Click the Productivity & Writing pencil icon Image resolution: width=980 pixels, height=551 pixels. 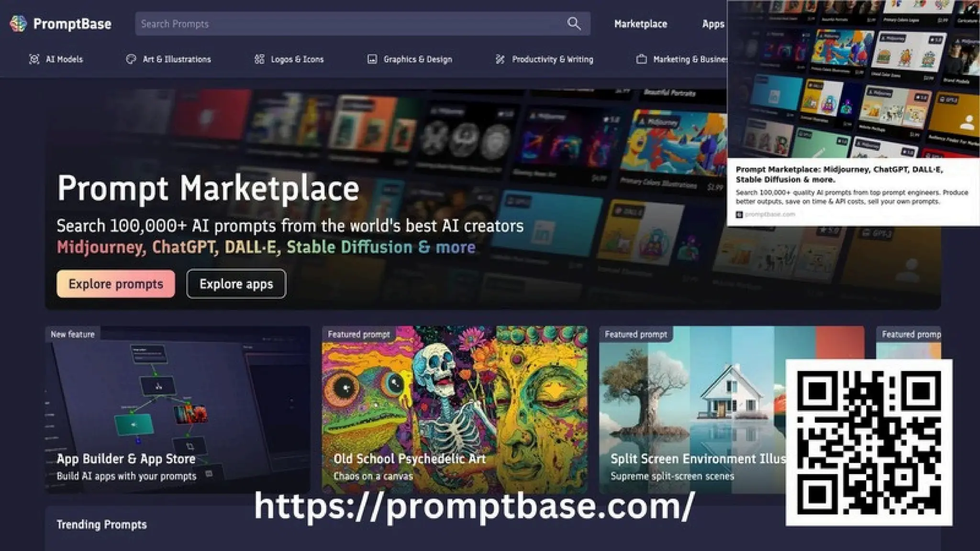pyautogui.click(x=500, y=59)
